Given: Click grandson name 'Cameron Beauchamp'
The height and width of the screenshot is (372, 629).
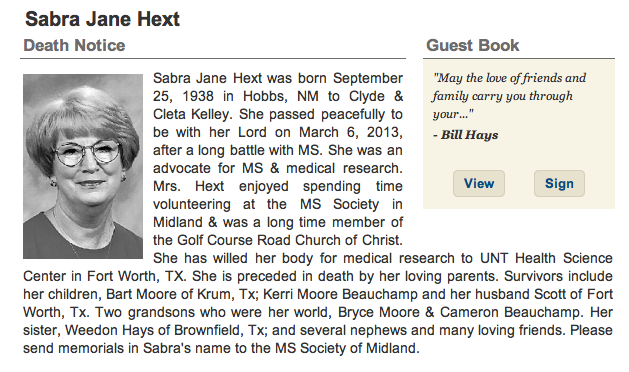Looking at the screenshot, I should click(510, 313).
